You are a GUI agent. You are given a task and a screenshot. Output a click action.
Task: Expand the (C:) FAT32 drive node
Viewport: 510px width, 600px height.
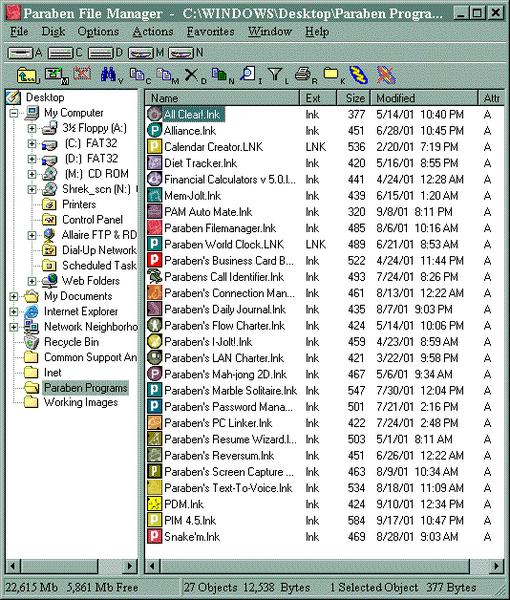(x=32, y=143)
